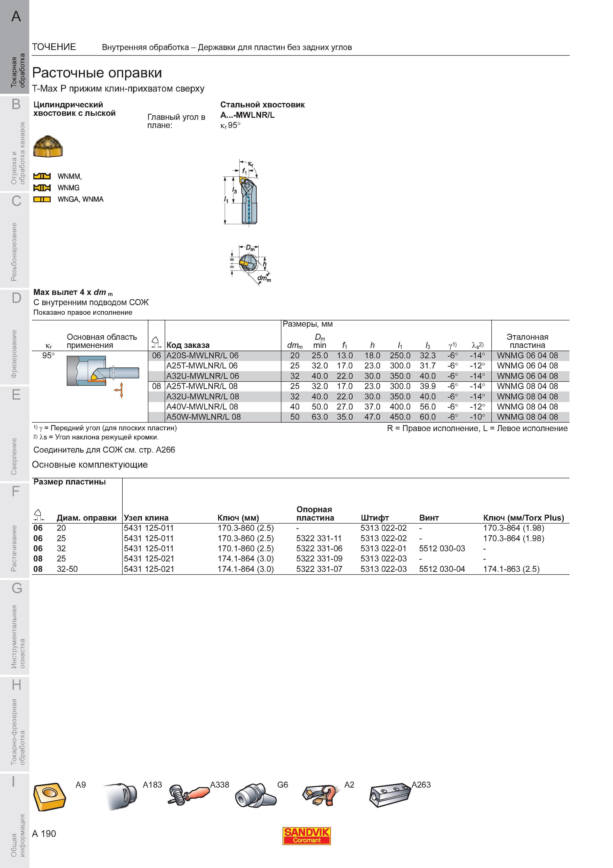The height and width of the screenshot is (868, 613).
Task: Open section tab H Токарно-фрезерная обработка
Action: click(15, 724)
